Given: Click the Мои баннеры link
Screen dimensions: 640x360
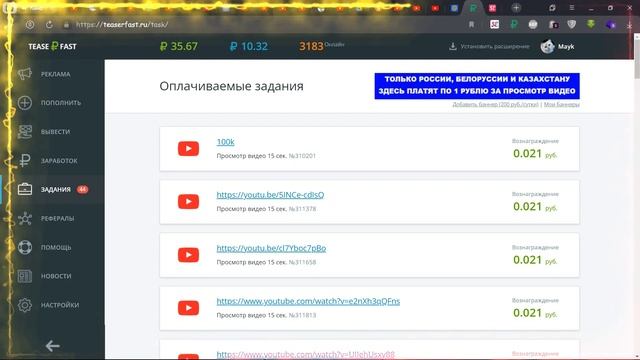Looking at the screenshot, I should click(x=562, y=104).
